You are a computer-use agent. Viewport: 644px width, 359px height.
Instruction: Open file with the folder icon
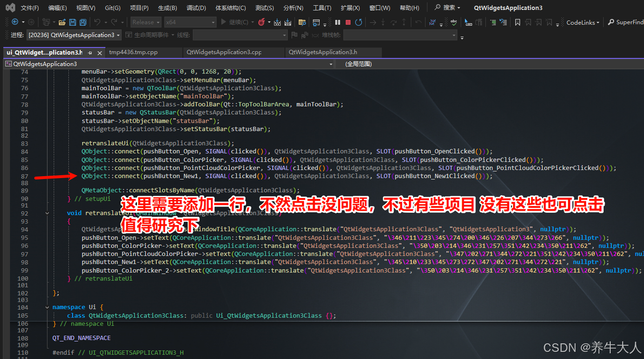coord(62,22)
